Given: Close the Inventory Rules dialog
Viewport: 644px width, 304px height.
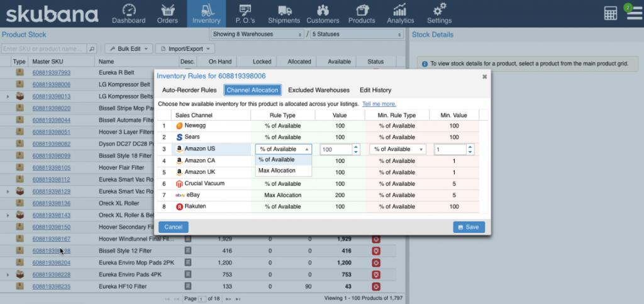Looking at the screenshot, I should [x=485, y=76].
